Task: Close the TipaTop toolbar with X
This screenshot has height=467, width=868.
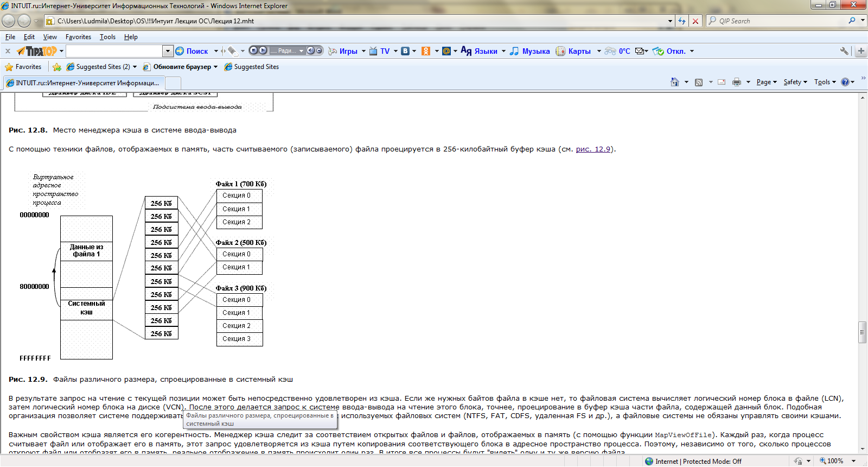Action: coord(8,51)
